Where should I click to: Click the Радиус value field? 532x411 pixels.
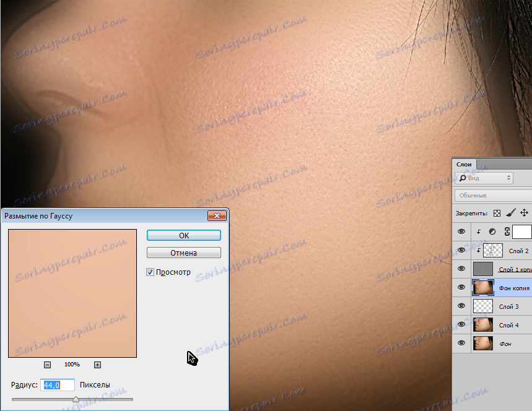point(58,385)
